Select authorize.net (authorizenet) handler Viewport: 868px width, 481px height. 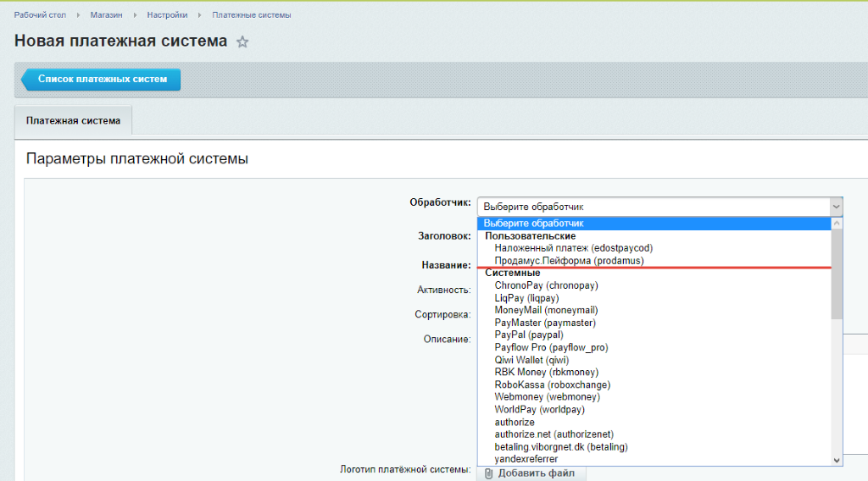pos(554,434)
